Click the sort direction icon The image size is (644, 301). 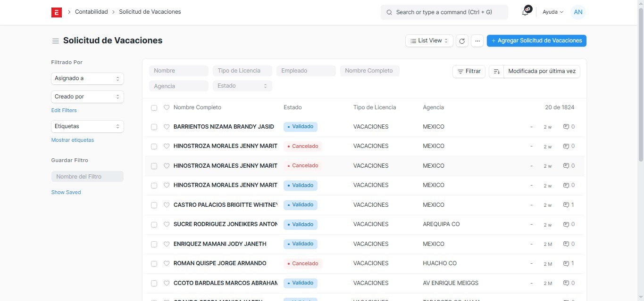click(496, 72)
